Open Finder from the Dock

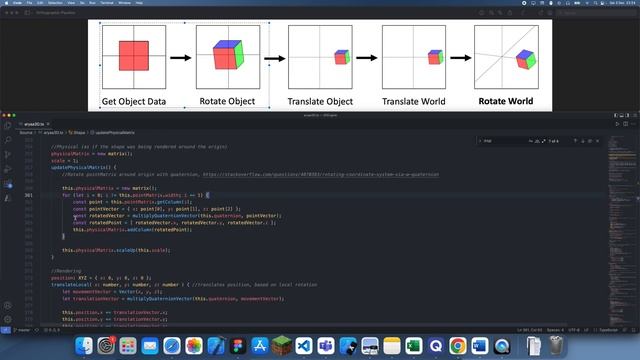84,346
